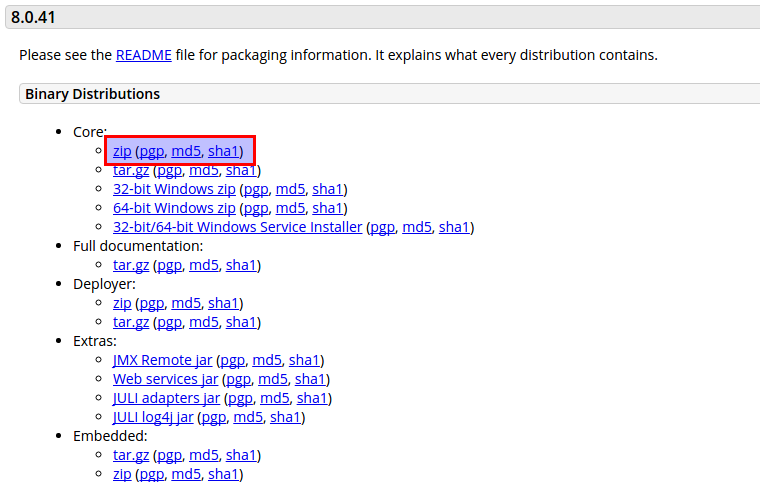Open the Core zip md5 checksum
This screenshot has height=482, width=760.
pyautogui.click(x=186, y=151)
